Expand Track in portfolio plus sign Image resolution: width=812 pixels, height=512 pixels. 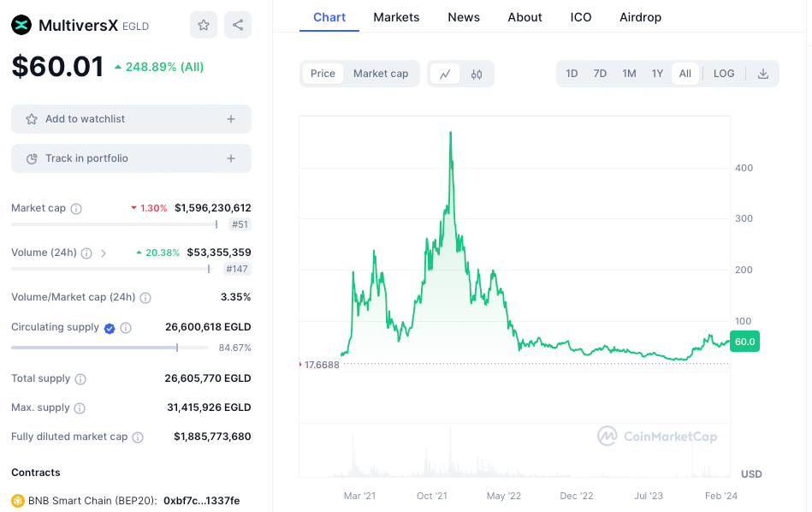point(231,158)
